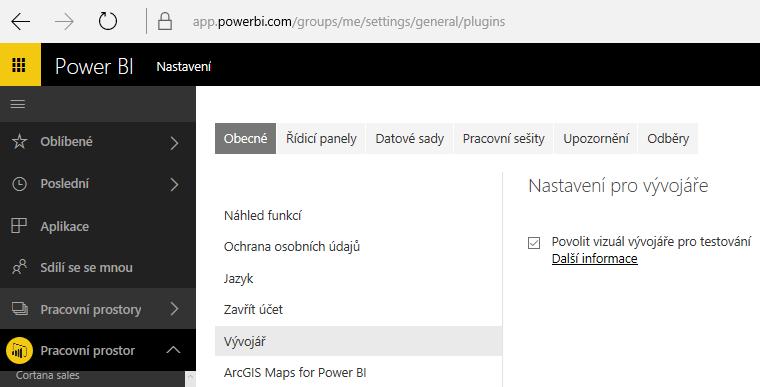Uncheck Povolit vizuál vývojáře pro testování
The image size is (760, 387).
pyautogui.click(x=534, y=242)
